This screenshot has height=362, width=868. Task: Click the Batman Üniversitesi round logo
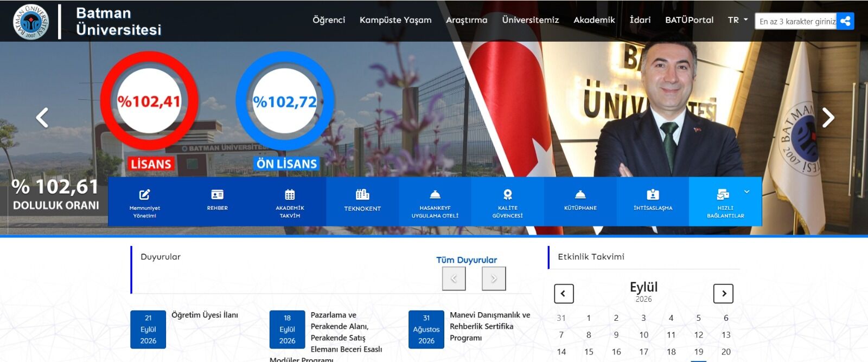(x=31, y=22)
